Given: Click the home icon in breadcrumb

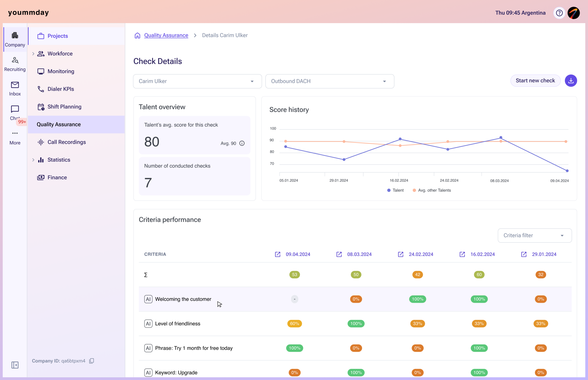Looking at the screenshot, I should click(138, 36).
